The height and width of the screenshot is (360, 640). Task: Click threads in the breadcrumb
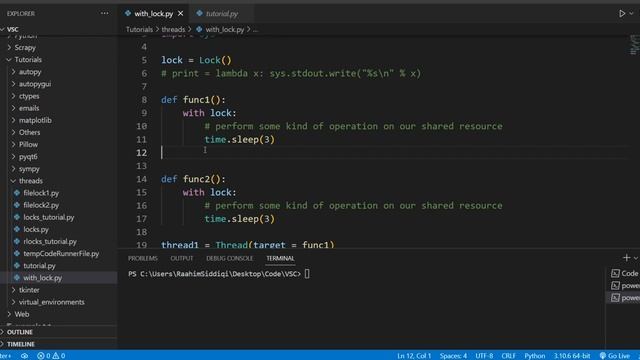[173, 29]
